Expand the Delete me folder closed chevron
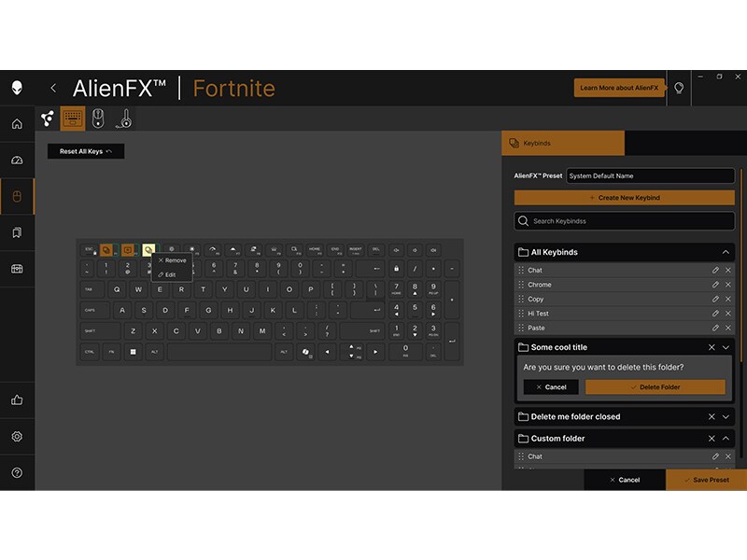This screenshot has height=560, width=747. coord(726,416)
